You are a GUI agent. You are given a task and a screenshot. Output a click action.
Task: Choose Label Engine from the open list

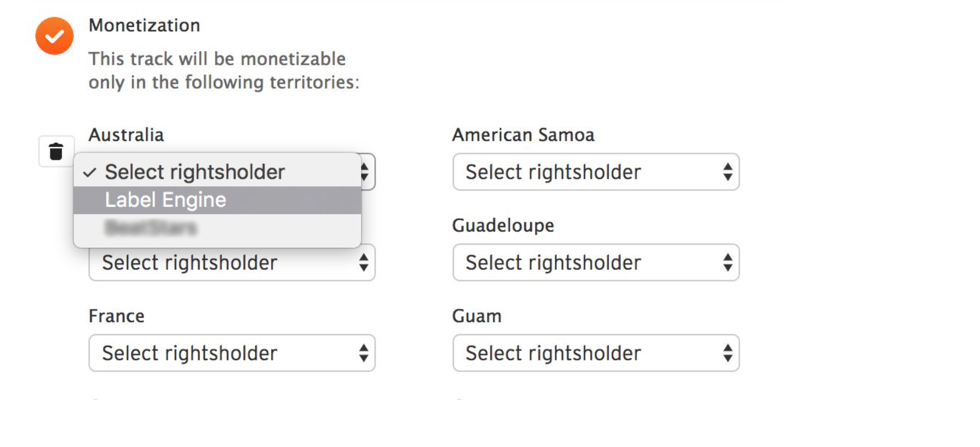(x=165, y=200)
